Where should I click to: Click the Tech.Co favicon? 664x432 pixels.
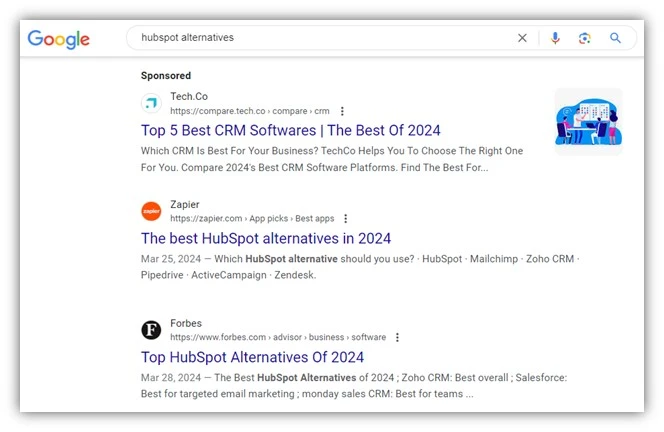(x=151, y=103)
